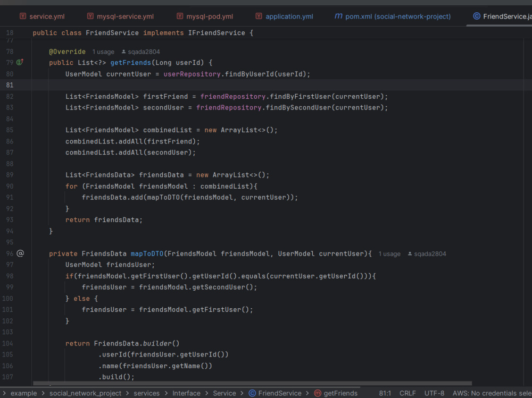Click findByFirstUser call on line 82
The image size is (532, 398).
coord(300,97)
